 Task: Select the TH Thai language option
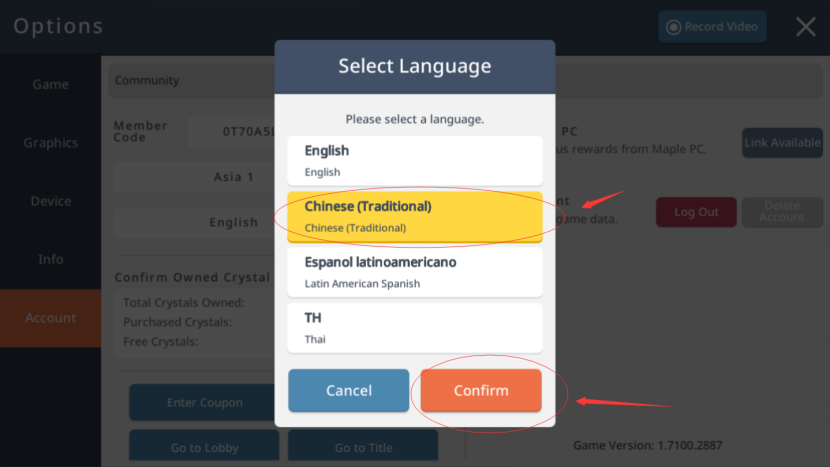(414, 328)
